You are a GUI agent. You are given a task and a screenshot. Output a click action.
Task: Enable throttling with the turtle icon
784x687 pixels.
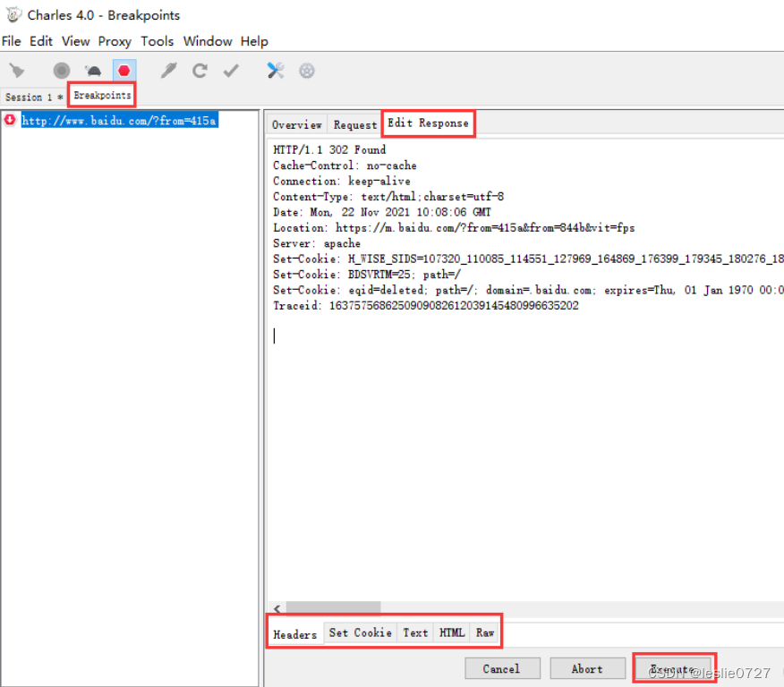[x=92, y=70]
